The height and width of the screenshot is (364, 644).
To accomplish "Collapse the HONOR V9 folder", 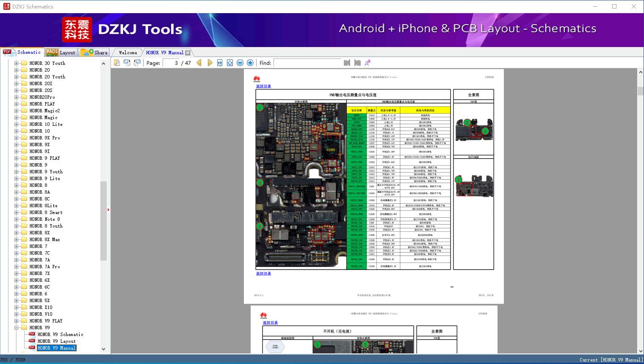I will pyautogui.click(x=17, y=328).
